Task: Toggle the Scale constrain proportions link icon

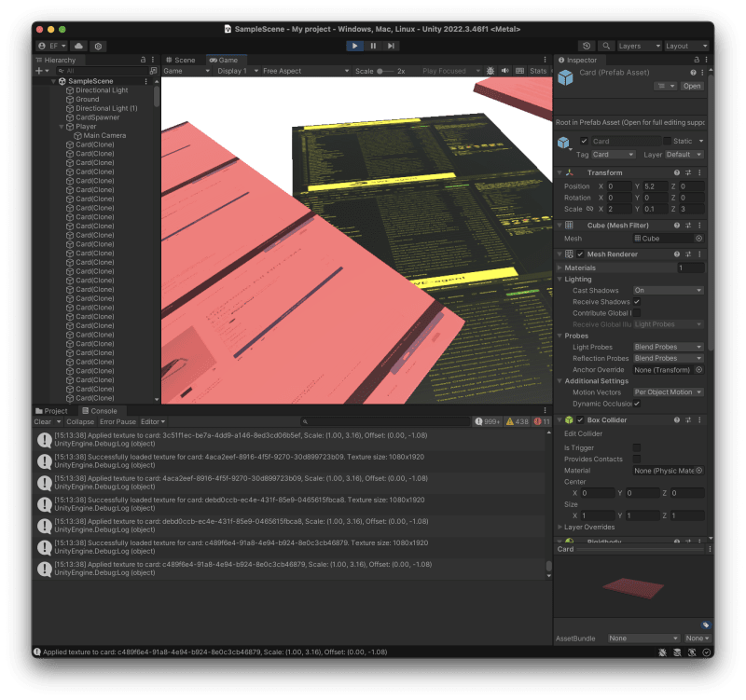Action: pyautogui.click(x=589, y=209)
